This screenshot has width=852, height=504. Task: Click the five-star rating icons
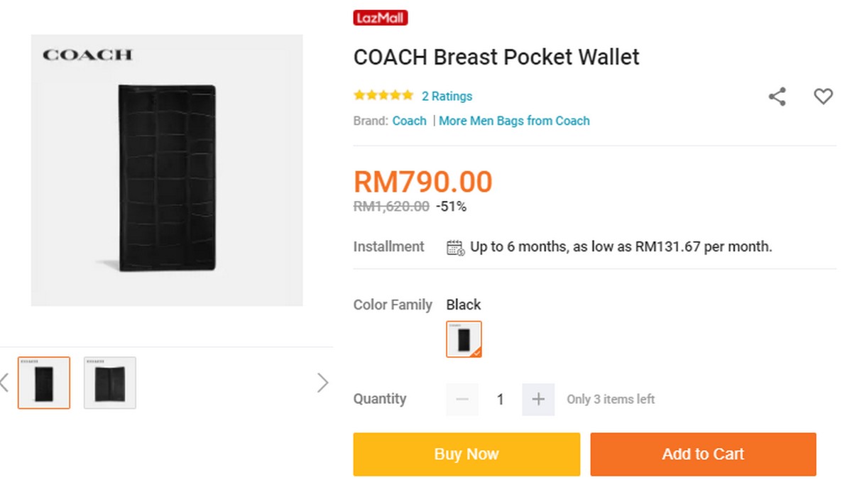[x=383, y=96]
